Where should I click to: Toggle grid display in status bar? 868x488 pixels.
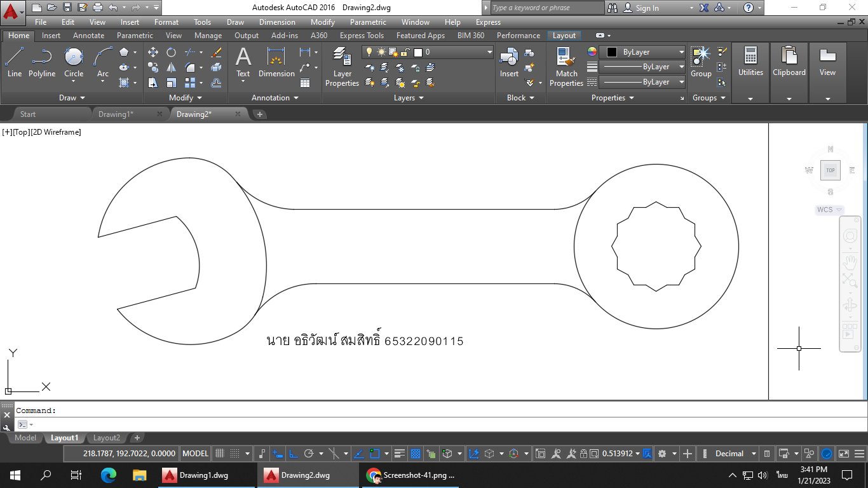220,454
